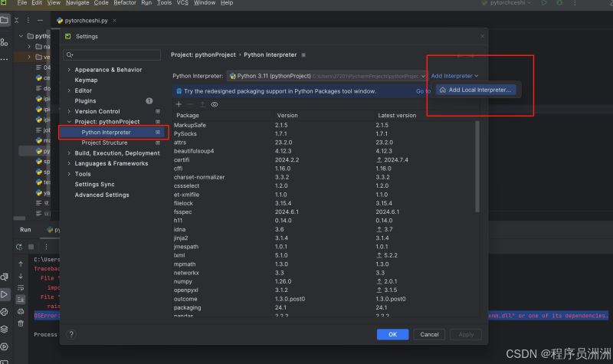Close the pytorchceshi.py editor tab
The image size is (613, 364).
click(114, 21)
